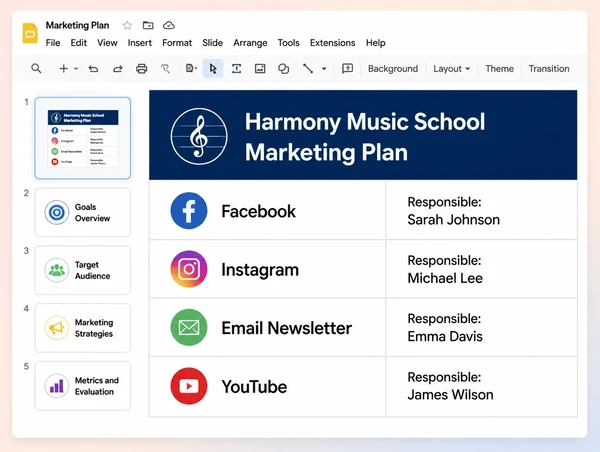Screen dimensions: 600x452
Task: Select the Marketing Strategies slide thumbnail
Action: 83,328
